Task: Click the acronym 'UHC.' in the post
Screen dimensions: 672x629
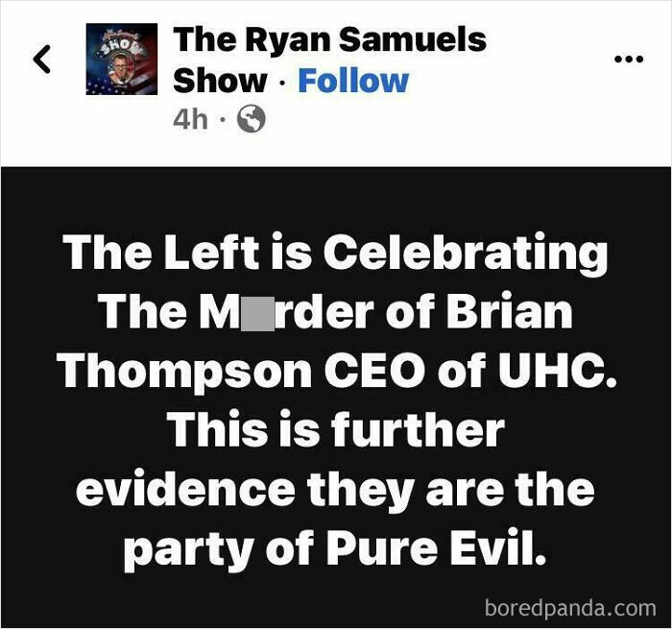Action: 556,371
